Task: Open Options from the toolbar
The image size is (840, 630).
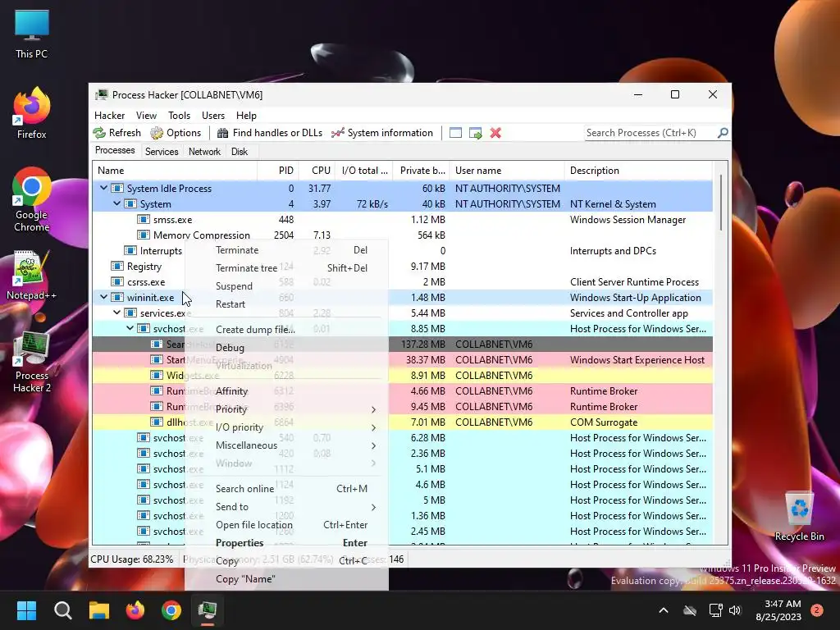Action: pyautogui.click(x=176, y=133)
